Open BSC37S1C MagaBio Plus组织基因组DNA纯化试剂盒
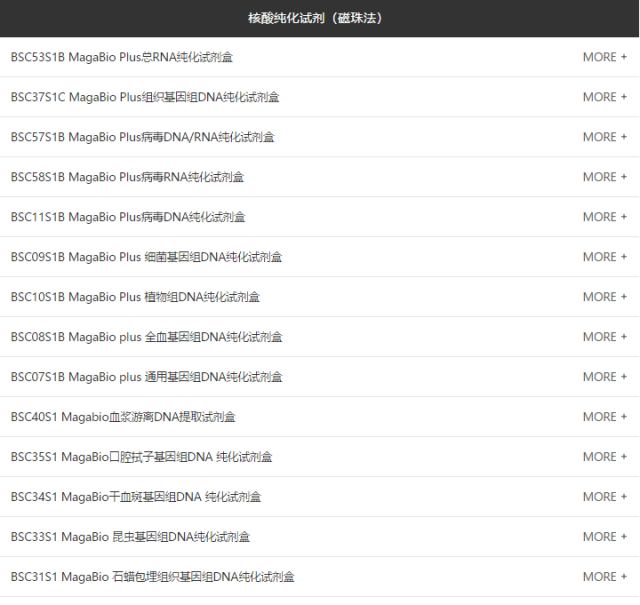The width and height of the screenshot is (640, 605). click(x=145, y=97)
